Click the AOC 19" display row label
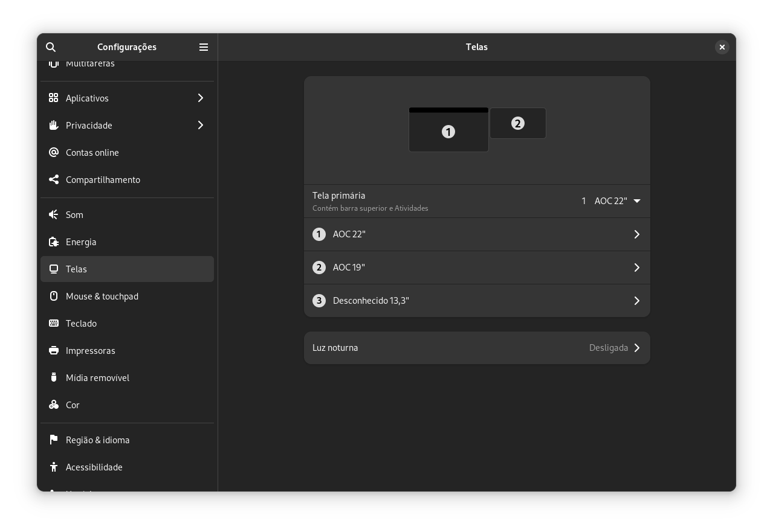The height and width of the screenshot is (532, 773). pos(349,268)
